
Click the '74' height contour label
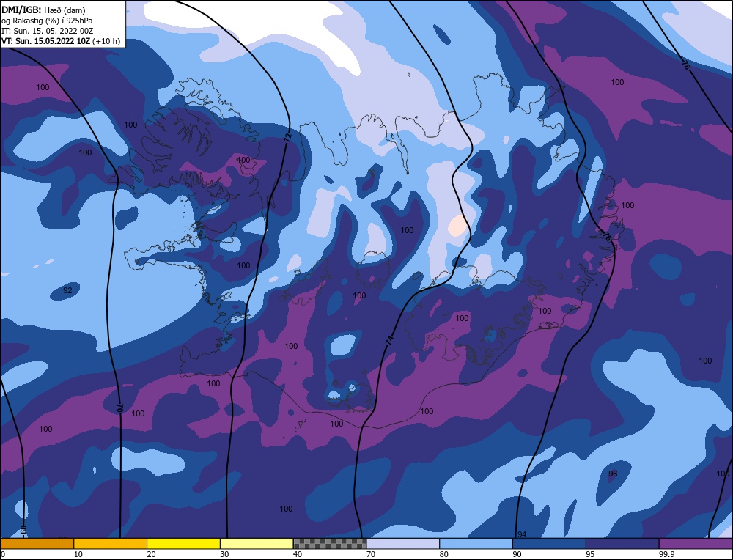[x=389, y=340]
